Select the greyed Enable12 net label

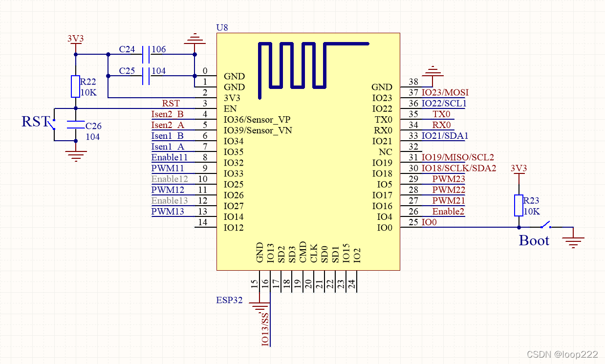click(170, 179)
